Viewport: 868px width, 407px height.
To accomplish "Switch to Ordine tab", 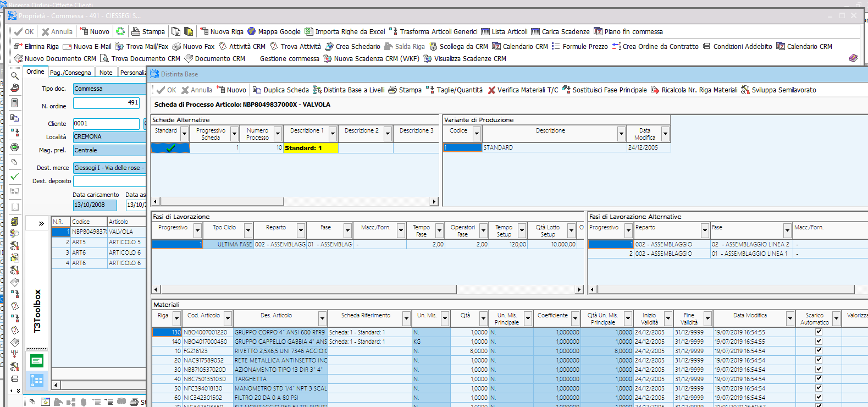I will (35, 71).
